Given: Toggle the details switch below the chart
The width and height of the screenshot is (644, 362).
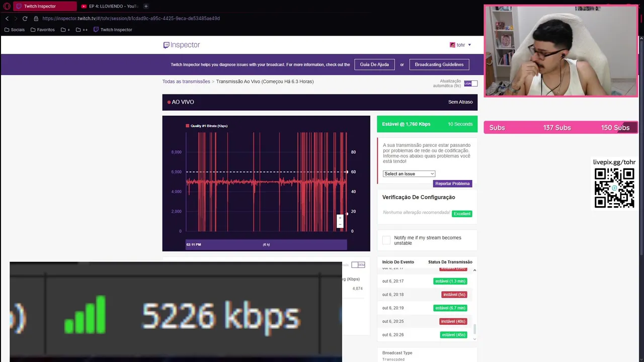Looking at the screenshot, I should 358,264.
